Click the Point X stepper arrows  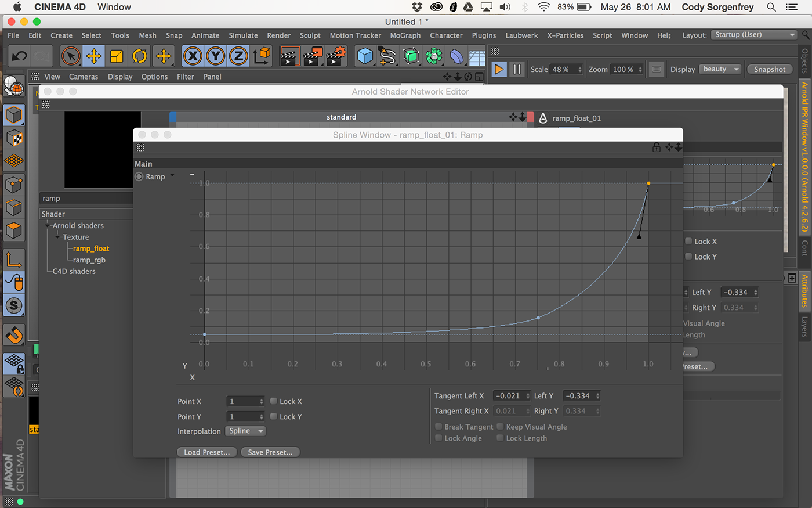coord(262,402)
